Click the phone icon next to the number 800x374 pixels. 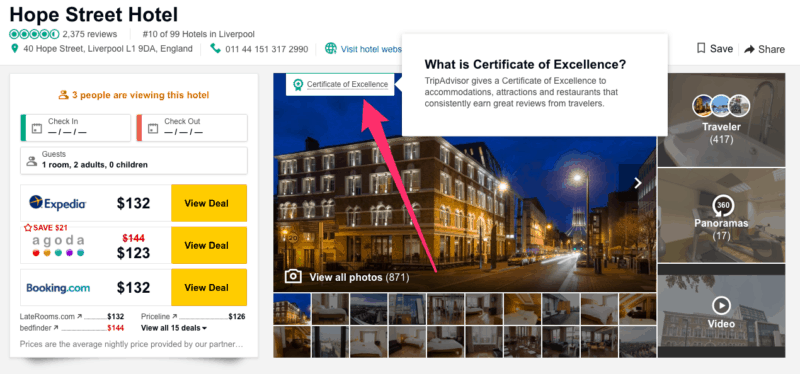click(x=215, y=48)
